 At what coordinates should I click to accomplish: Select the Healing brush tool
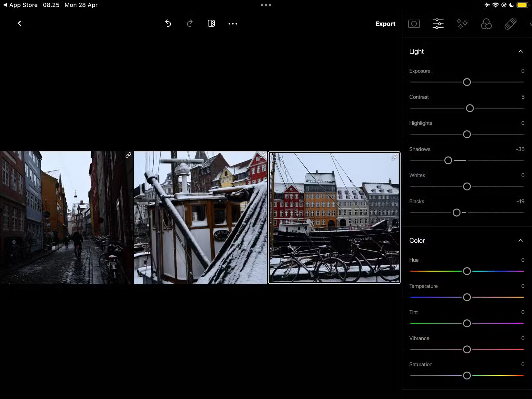tap(510, 23)
